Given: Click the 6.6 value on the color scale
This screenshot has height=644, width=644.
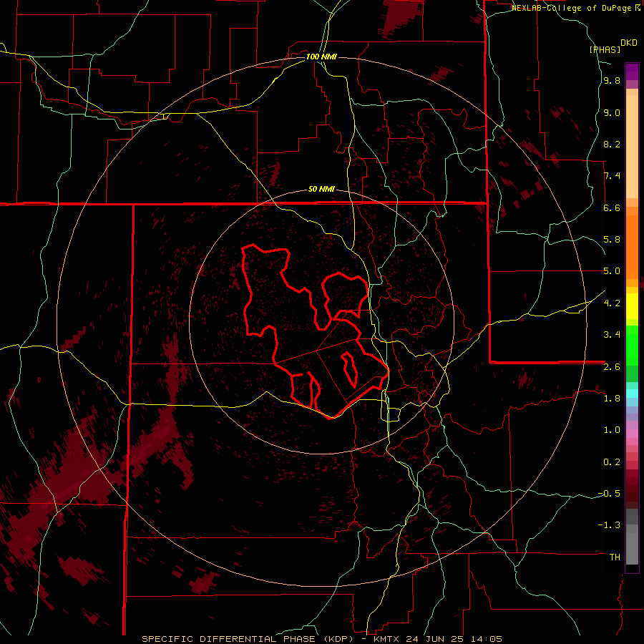Looking at the screenshot, I should click(612, 208).
